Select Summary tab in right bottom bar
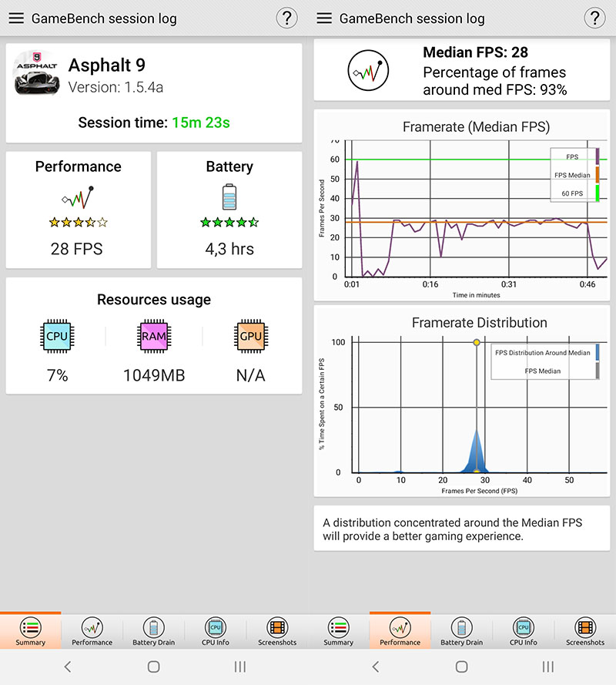The width and height of the screenshot is (616, 685). tap(338, 631)
